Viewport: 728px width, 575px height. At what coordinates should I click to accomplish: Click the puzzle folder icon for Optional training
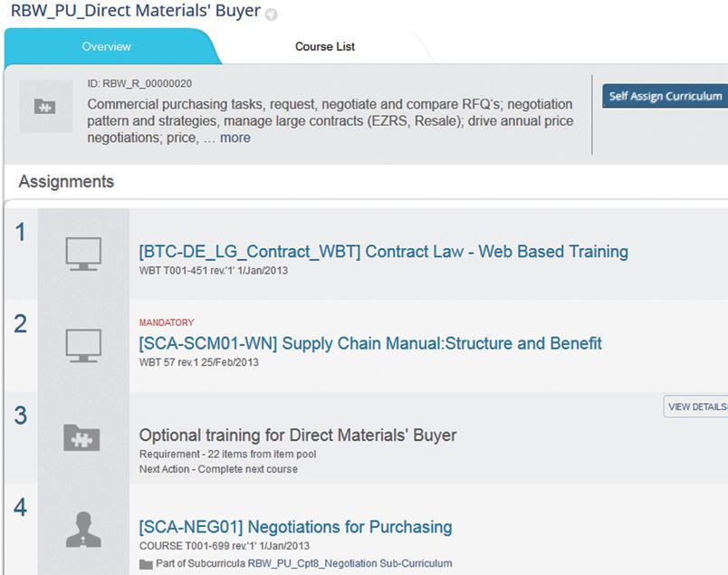[x=81, y=437]
